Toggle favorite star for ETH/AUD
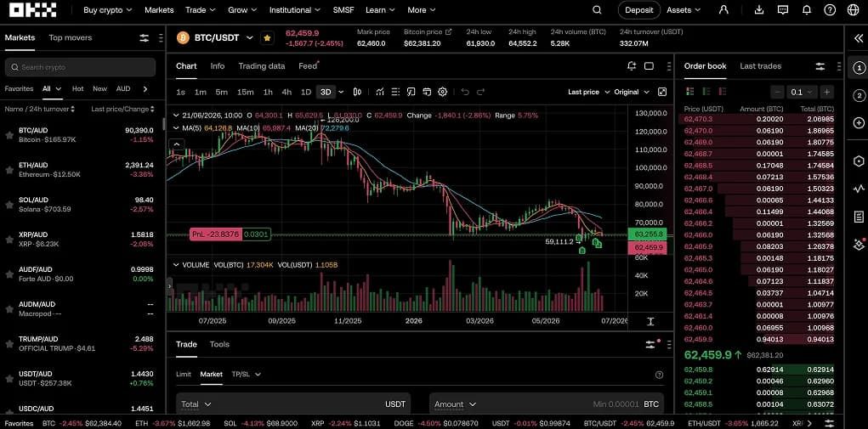This screenshot has height=429, width=868. [9, 170]
